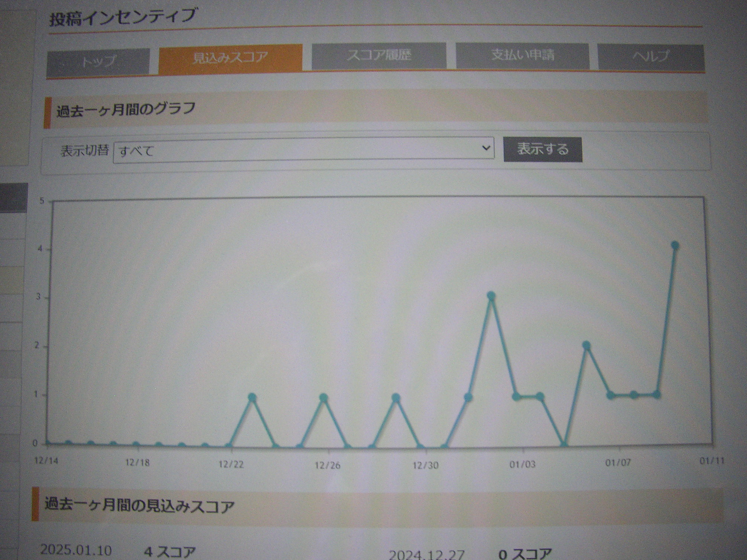Select the 見込みスコア tab

(x=230, y=58)
